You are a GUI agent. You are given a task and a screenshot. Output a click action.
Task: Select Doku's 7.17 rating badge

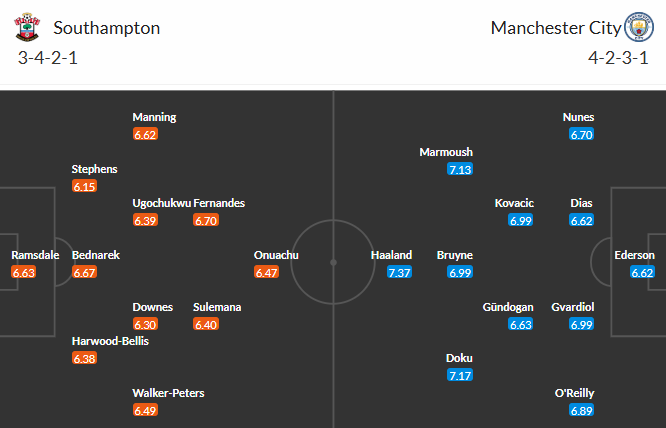pyautogui.click(x=460, y=375)
